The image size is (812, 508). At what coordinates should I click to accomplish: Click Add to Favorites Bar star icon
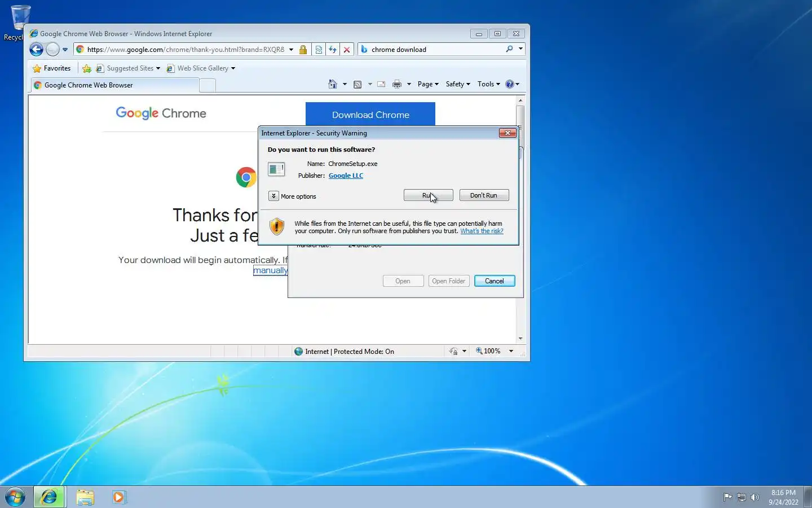tap(87, 68)
